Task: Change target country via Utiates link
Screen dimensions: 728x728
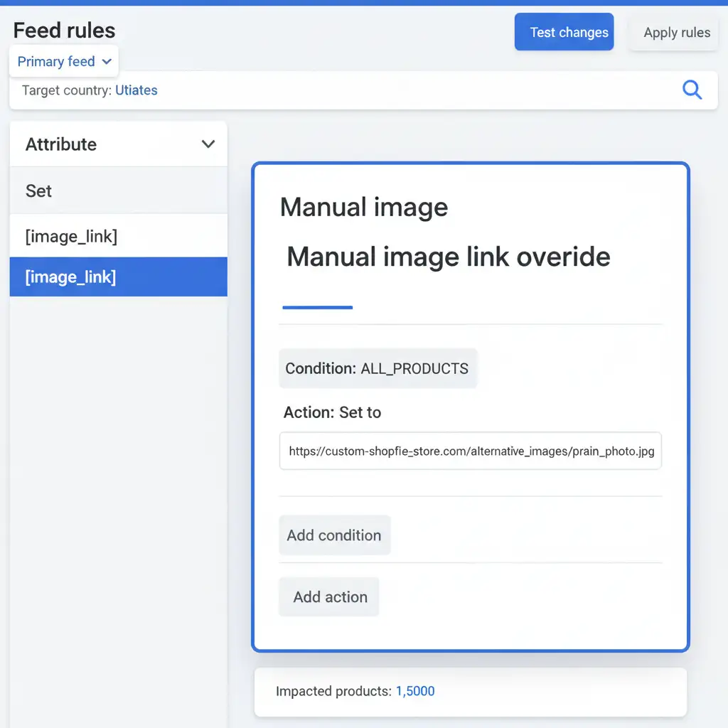Action: tap(136, 90)
